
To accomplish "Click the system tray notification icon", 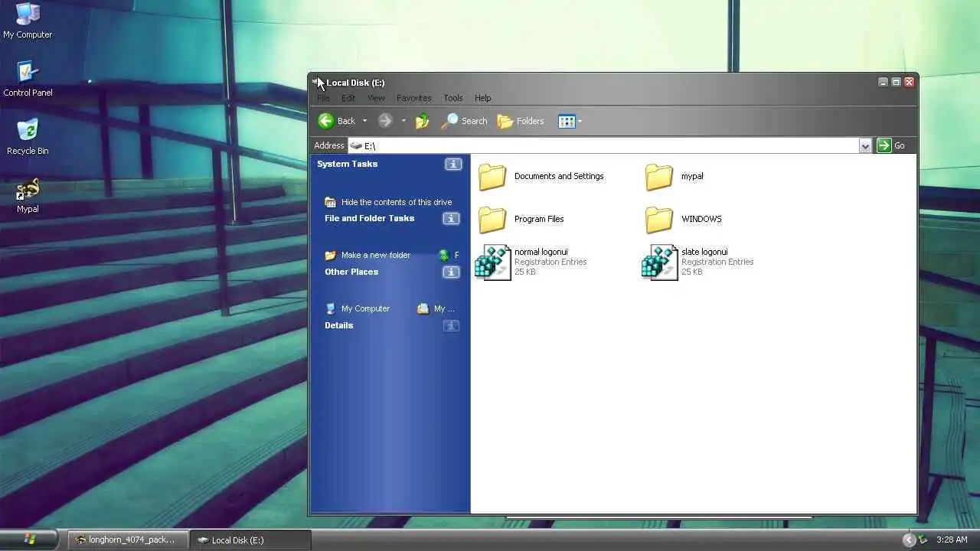I will pos(923,540).
